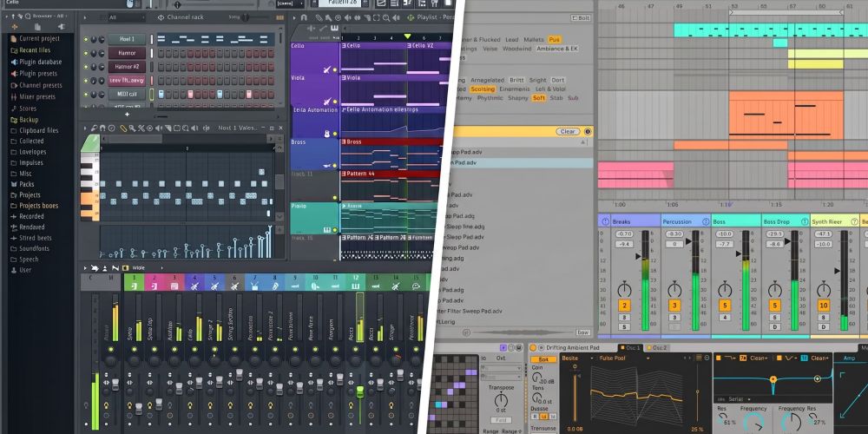Screen dimensions: 868x434
Task: Open the Serial routing dropdown
Action: 739,398
